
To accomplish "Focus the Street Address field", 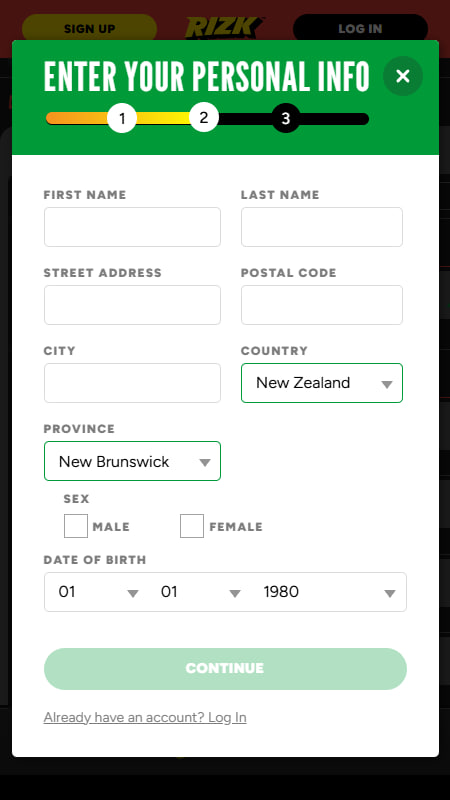I will coord(132,305).
